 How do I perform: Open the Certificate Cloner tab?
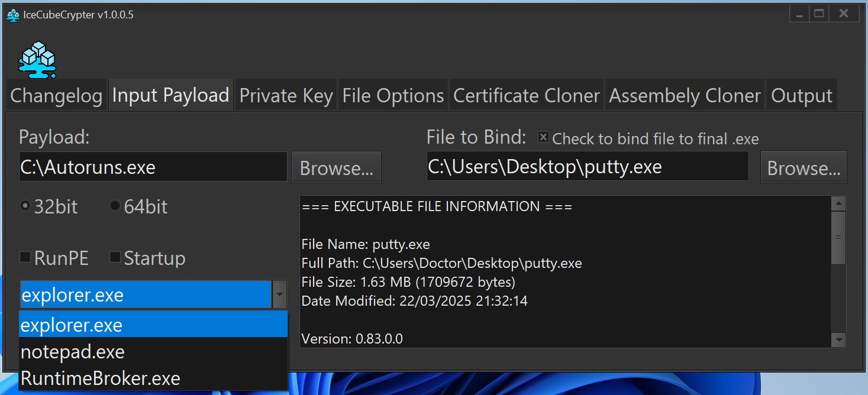(x=527, y=96)
